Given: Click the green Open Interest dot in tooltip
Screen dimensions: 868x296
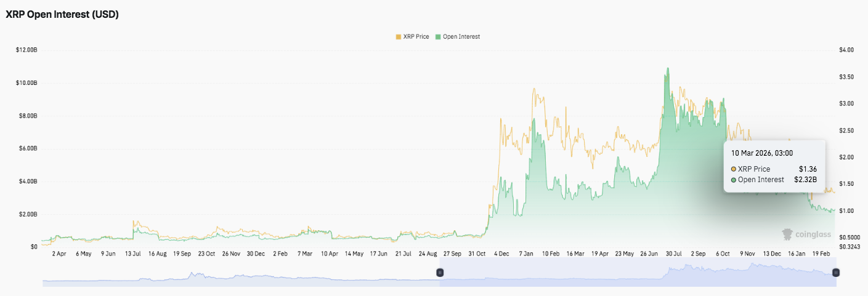Looking at the screenshot, I should 734,180.
